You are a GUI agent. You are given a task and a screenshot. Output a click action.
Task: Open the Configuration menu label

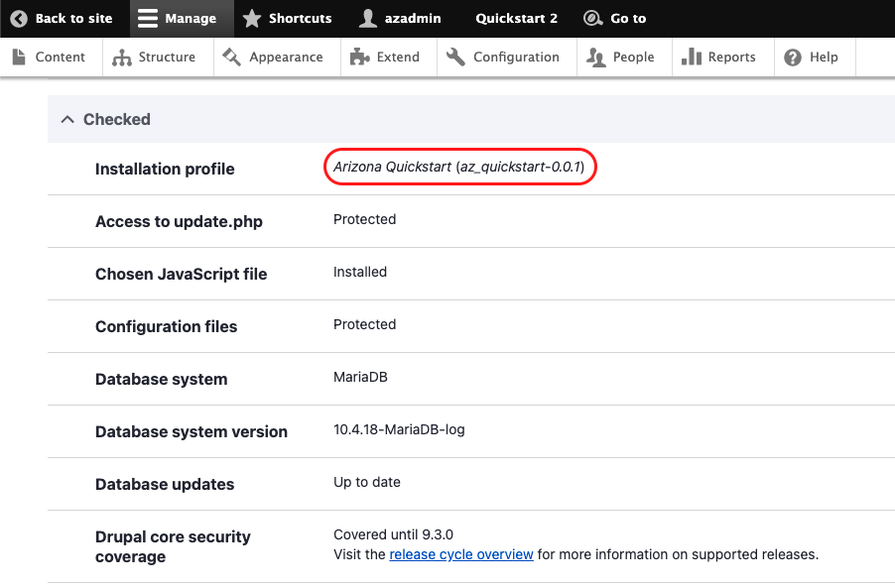[x=516, y=58]
